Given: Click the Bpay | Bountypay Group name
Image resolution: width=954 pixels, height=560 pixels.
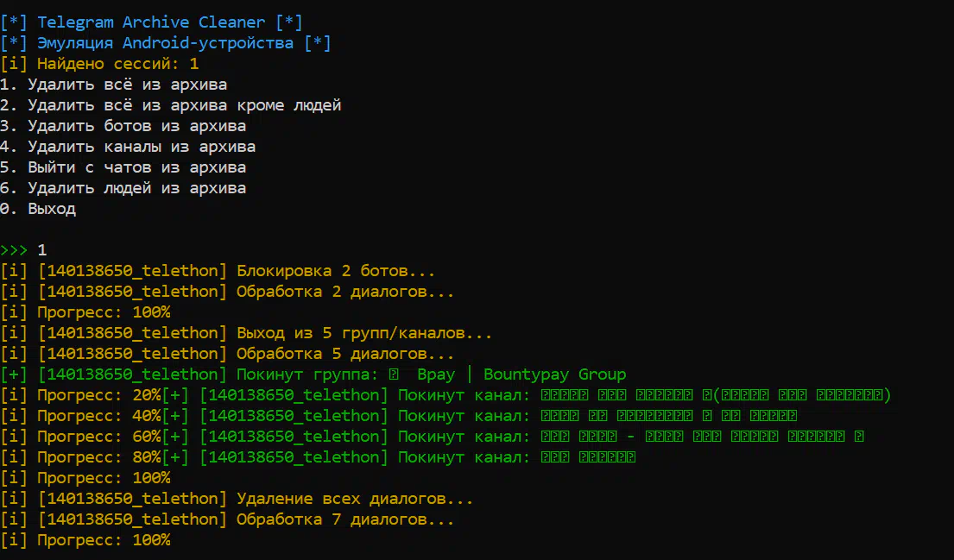Looking at the screenshot, I should coord(521,374).
